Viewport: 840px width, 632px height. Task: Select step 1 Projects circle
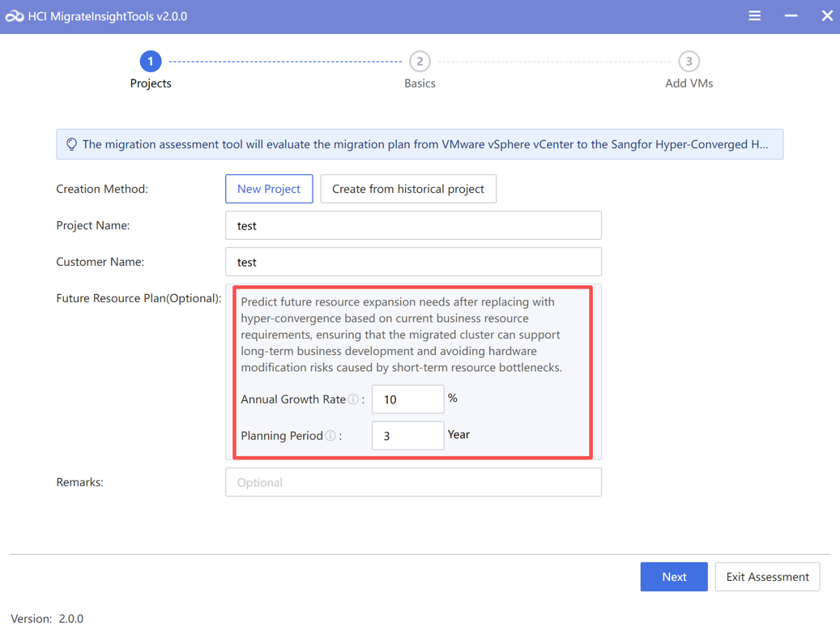coord(151,62)
